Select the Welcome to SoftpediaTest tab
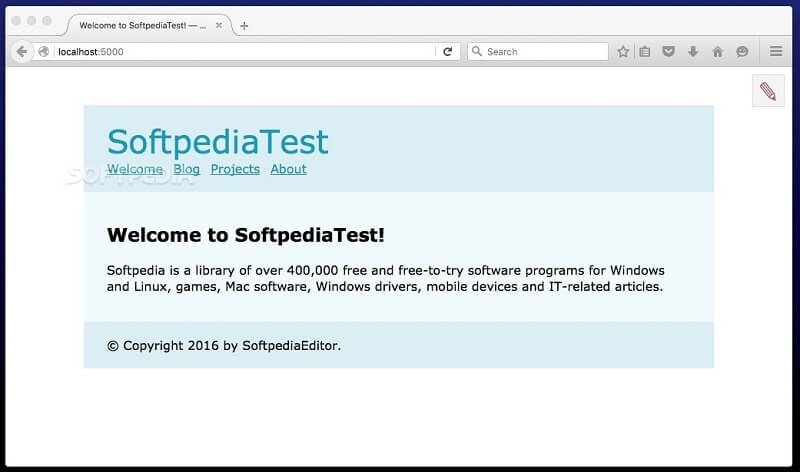The width and height of the screenshot is (800, 472). [149, 25]
